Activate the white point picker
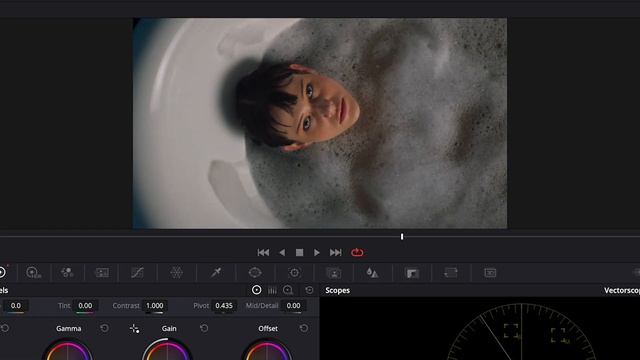 click(134, 329)
